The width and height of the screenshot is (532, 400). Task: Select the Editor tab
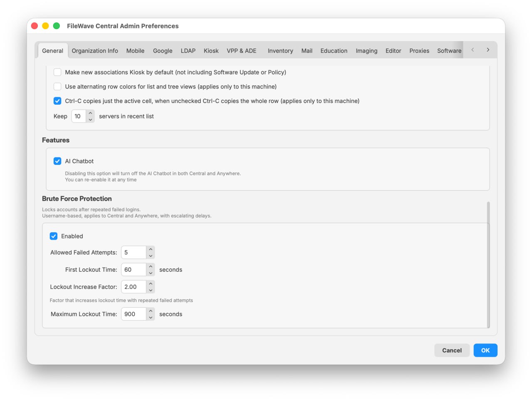click(393, 51)
